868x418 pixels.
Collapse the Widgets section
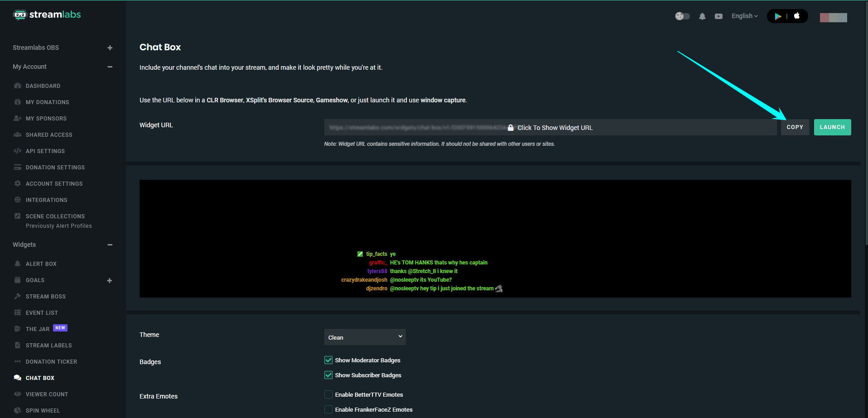pos(110,245)
